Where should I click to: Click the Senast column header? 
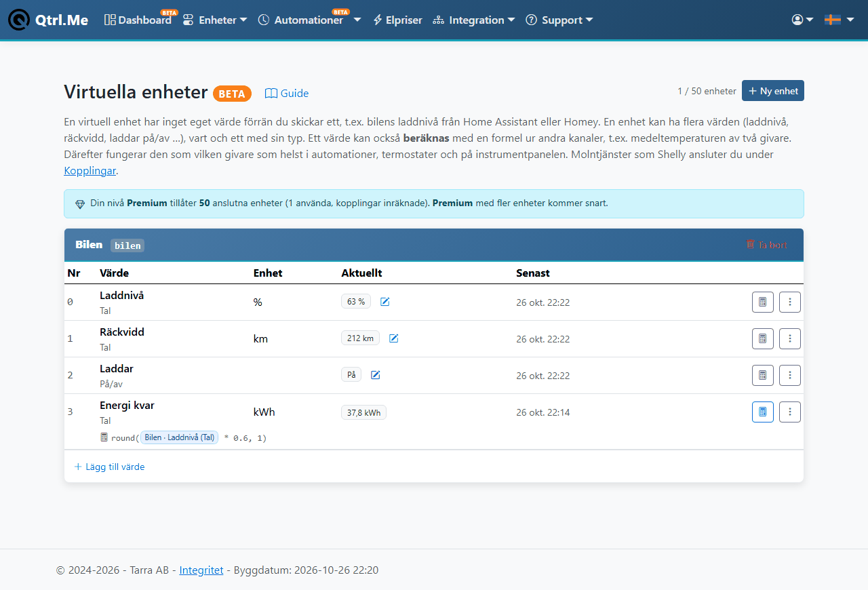tap(533, 273)
